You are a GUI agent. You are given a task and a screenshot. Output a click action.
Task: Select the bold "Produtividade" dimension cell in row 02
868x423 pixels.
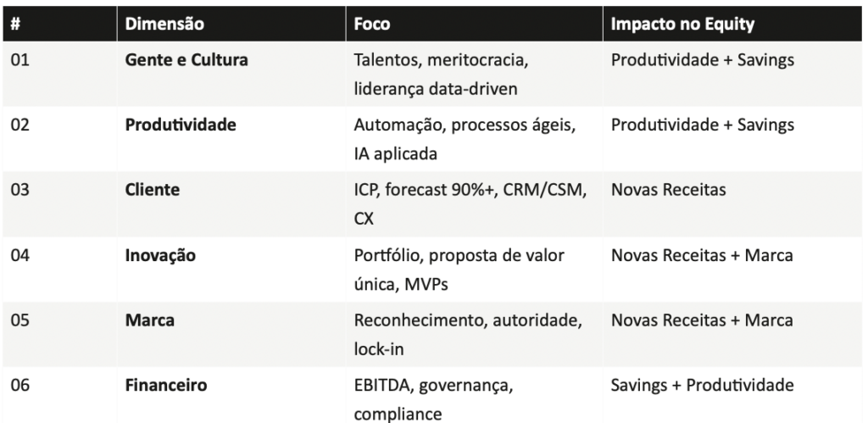181,125
